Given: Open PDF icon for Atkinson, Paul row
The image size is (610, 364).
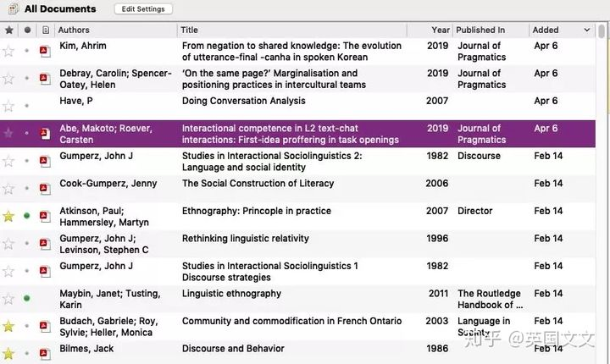Looking at the screenshot, I should click(45, 216).
